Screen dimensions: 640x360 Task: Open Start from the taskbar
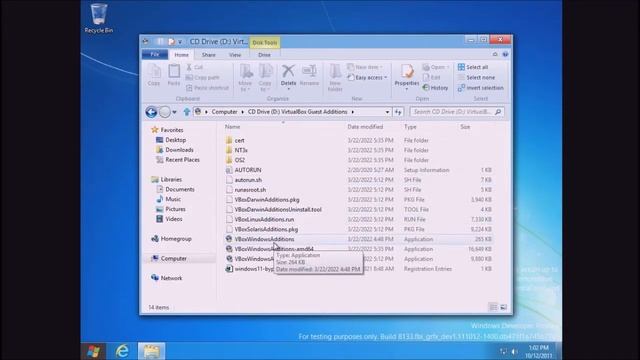pyautogui.click(x=94, y=351)
